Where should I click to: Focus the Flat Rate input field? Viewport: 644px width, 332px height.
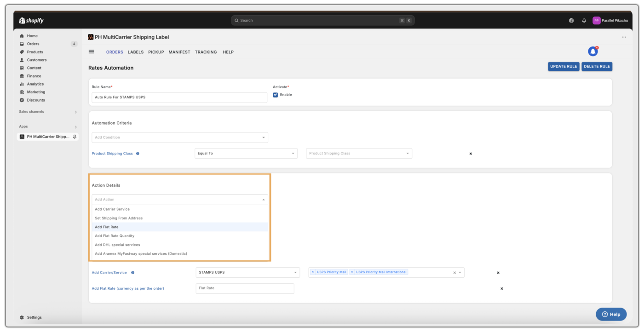[x=245, y=288]
